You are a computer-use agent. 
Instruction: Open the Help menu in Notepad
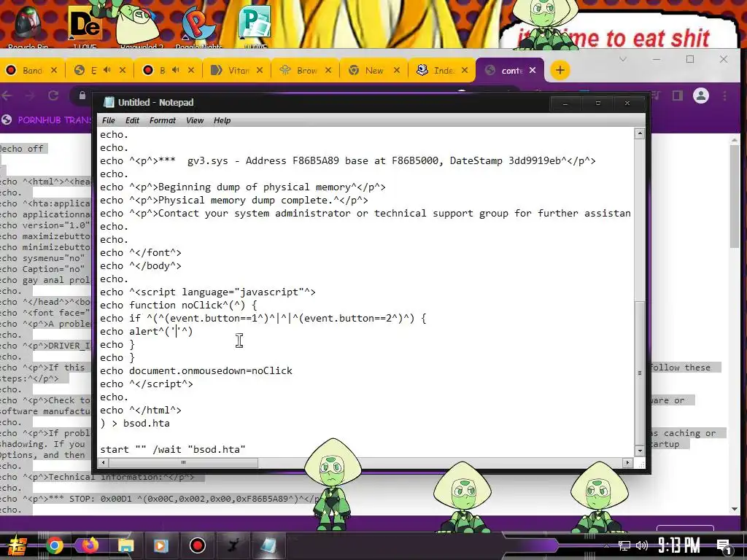click(222, 120)
